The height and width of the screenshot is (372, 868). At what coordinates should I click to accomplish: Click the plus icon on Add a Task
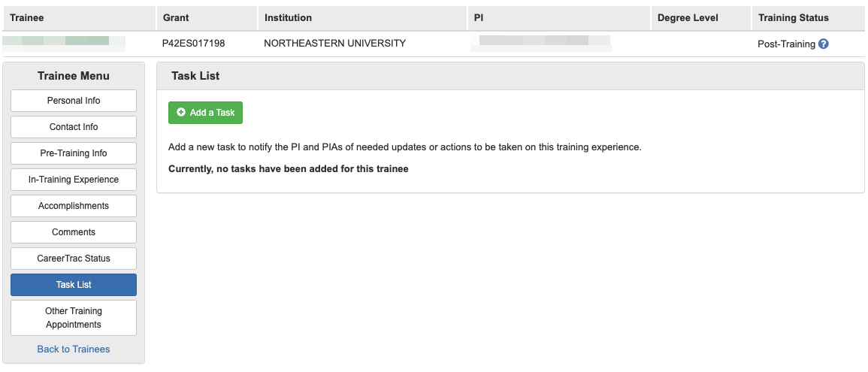pyautogui.click(x=181, y=113)
